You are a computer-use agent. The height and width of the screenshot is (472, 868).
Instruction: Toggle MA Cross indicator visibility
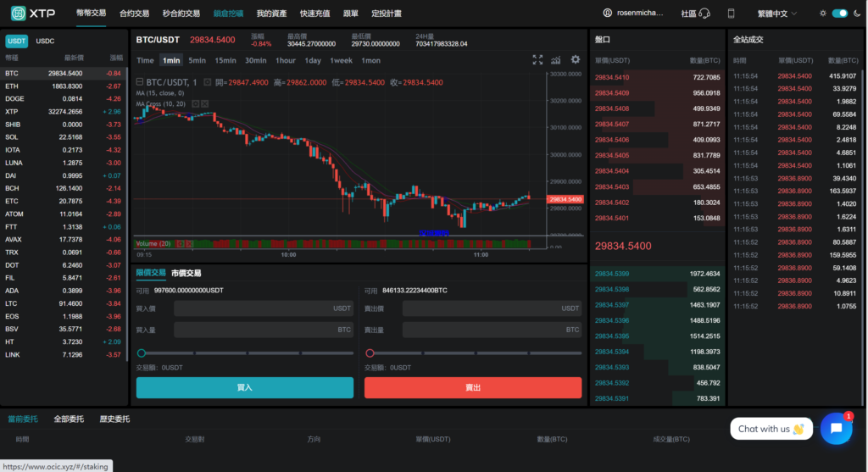click(x=194, y=103)
